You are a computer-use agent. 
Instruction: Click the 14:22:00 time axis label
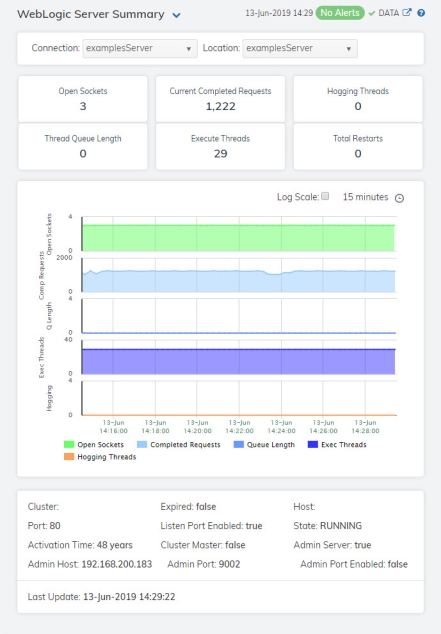pyautogui.click(x=239, y=427)
